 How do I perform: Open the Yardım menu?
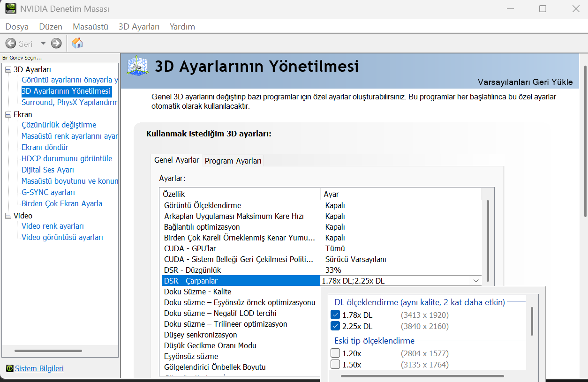tap(182, 27)
